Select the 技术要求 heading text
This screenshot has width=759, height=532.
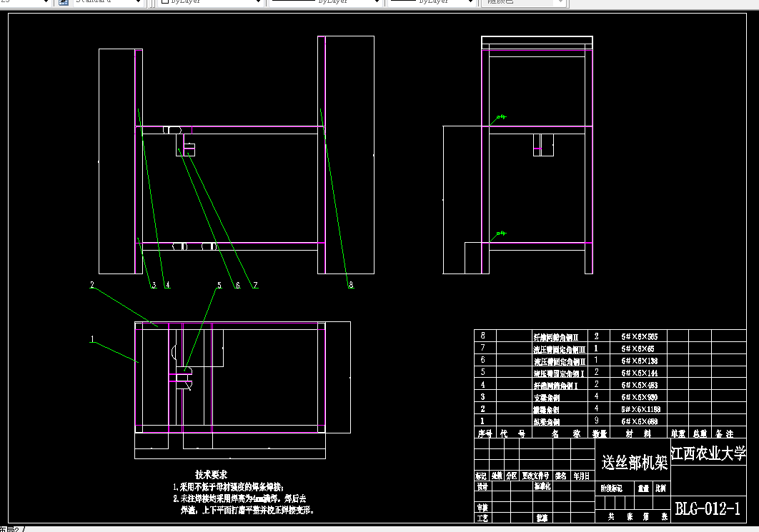pos(211,474)
